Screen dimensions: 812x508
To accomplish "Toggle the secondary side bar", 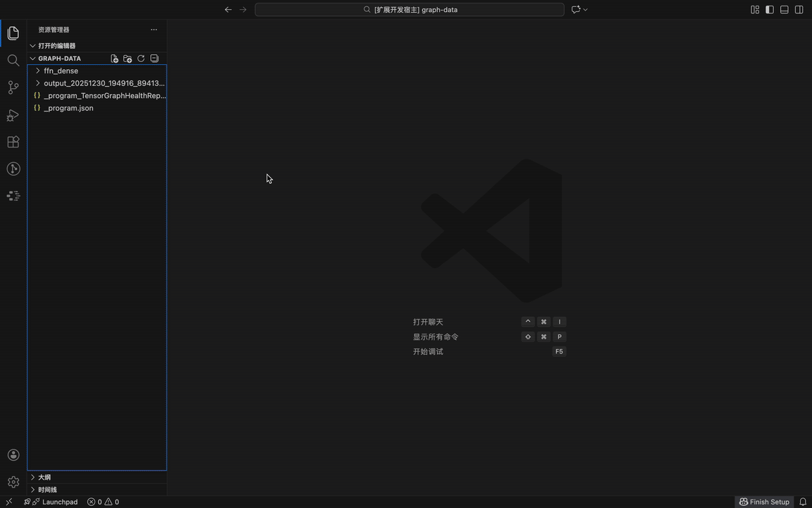I will [x=799, y=10].
